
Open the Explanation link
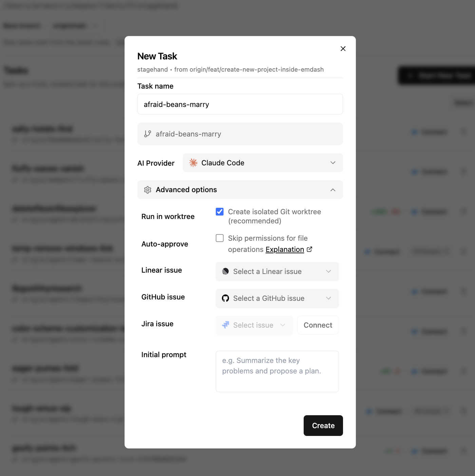click(285, 250)
